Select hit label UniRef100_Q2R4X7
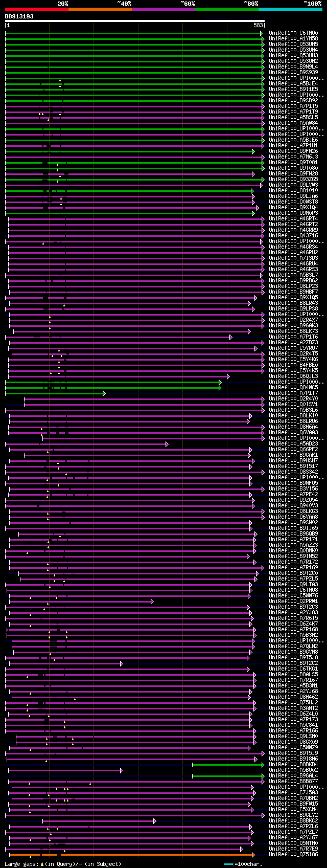The width and height of the screenshot is (327, 868). pos(293,320)
